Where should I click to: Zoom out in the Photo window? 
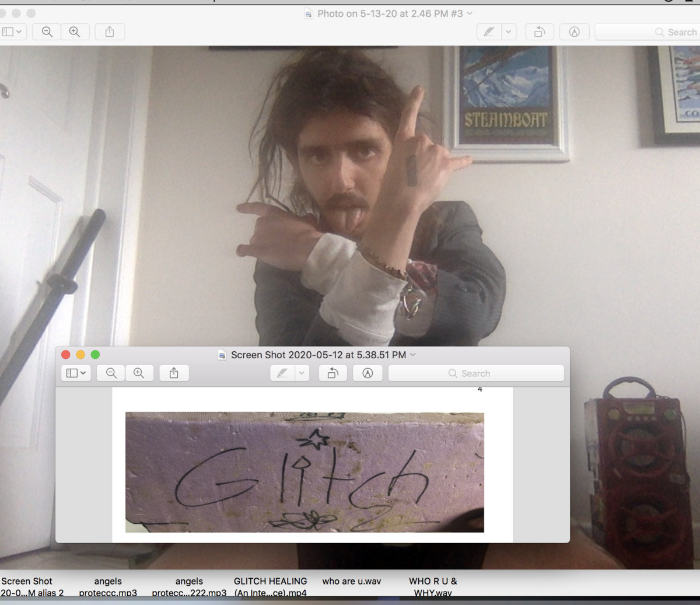47,32
